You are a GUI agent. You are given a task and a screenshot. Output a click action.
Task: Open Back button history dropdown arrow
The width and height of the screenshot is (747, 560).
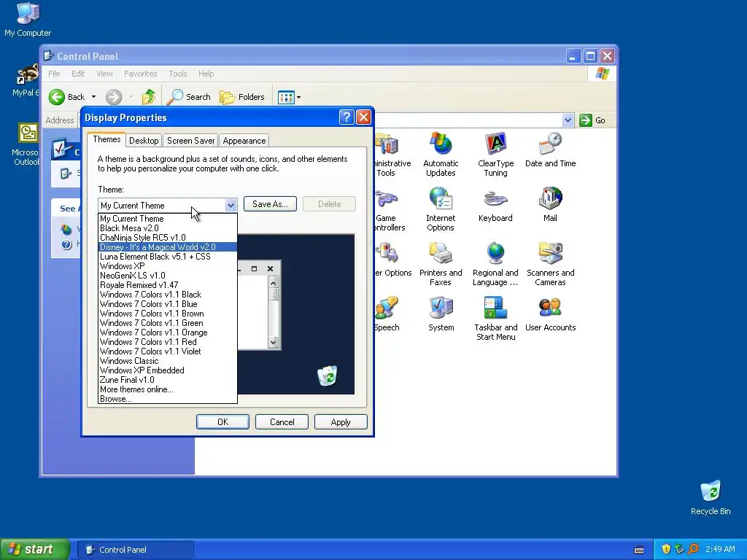click(94, 97)
